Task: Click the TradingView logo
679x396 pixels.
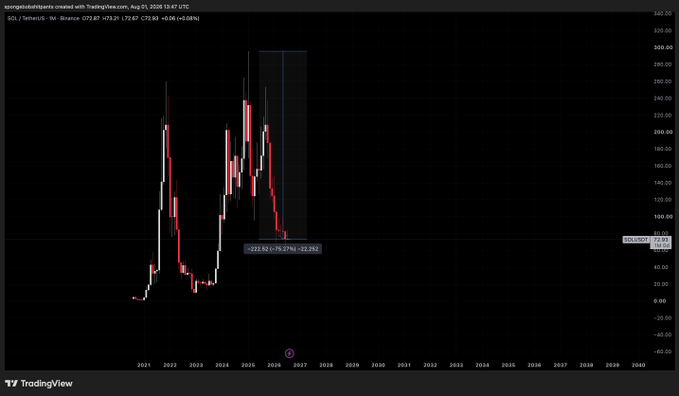Action: [x=39, y=383]
